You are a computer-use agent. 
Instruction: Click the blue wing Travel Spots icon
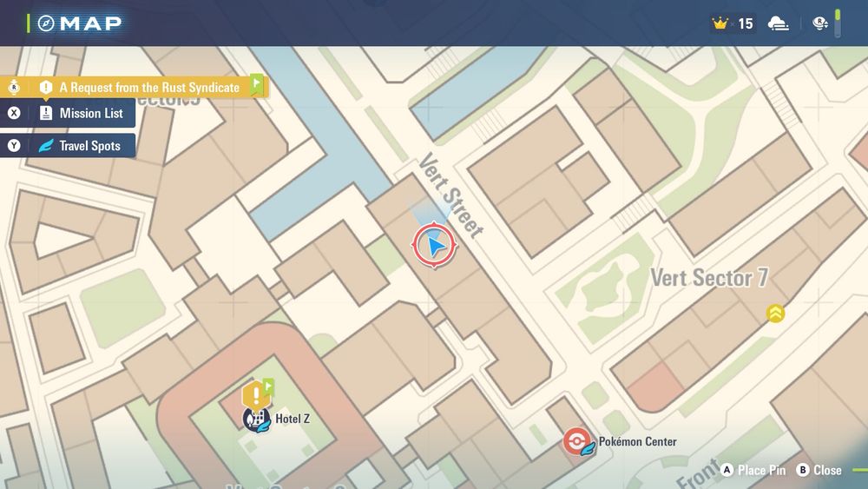point(46,146)
